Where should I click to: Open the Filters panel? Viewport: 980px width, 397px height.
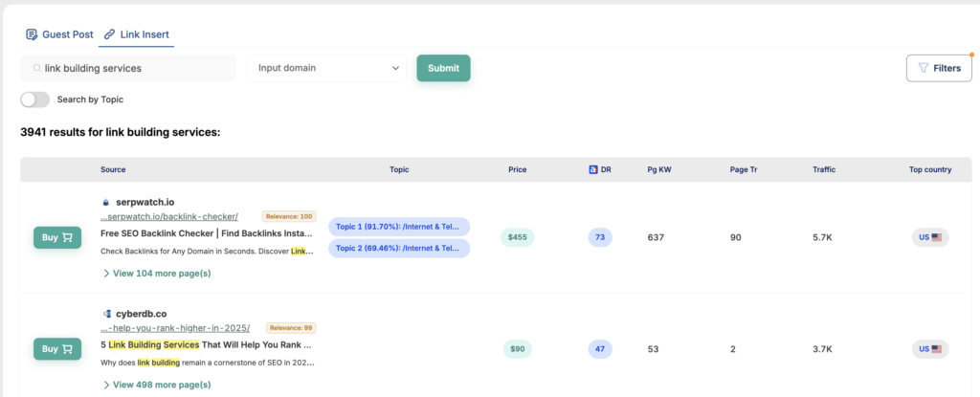click(x=939, y=68)
